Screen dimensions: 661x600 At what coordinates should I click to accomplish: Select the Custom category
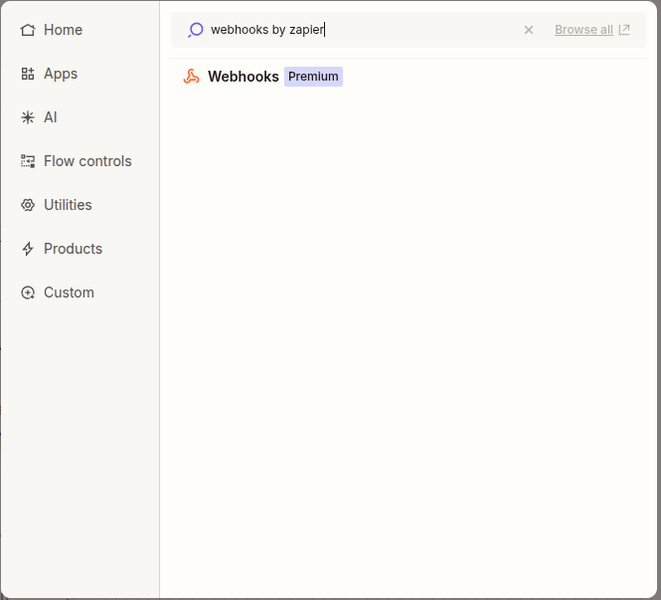coord(57,293)
